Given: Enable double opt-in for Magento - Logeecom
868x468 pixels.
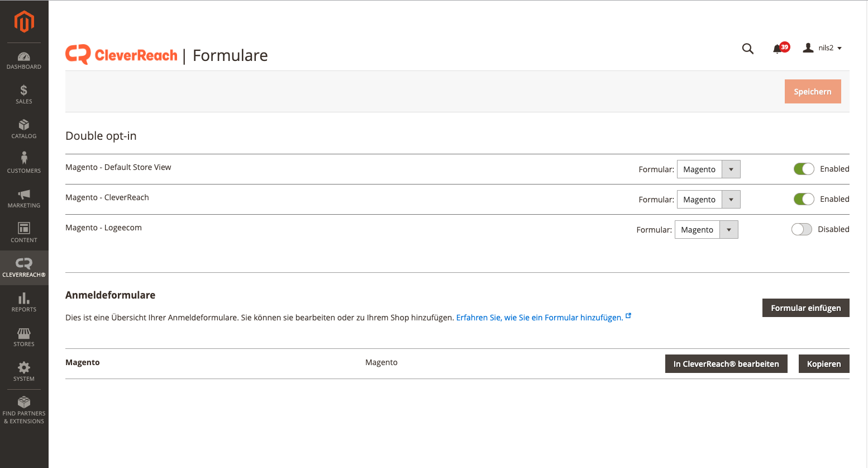Looking at the screenshot, I should pos(802,229).
